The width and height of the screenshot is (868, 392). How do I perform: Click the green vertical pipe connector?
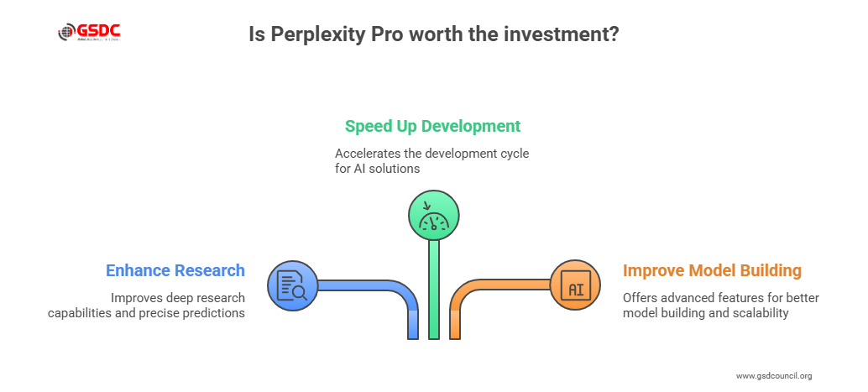coord(434,290)
